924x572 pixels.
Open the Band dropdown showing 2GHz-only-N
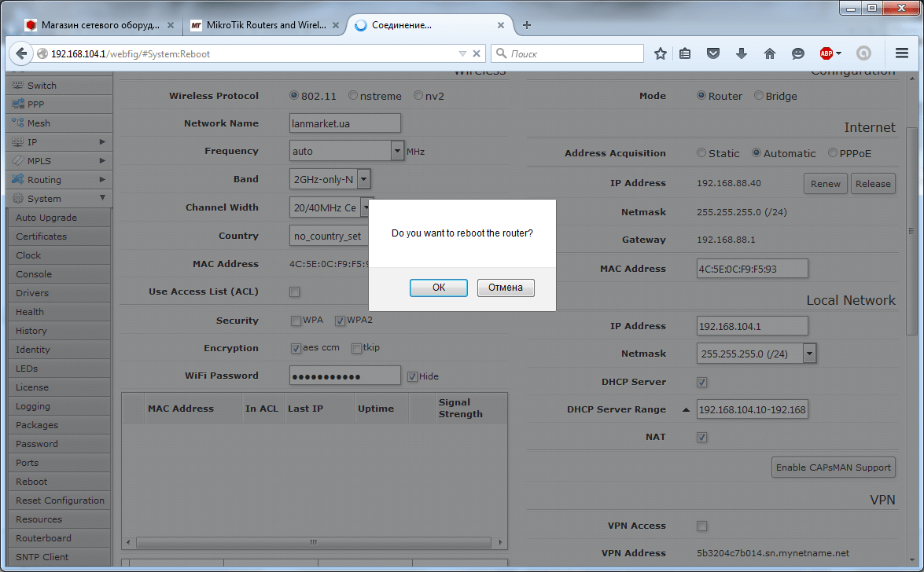[363, 179]
